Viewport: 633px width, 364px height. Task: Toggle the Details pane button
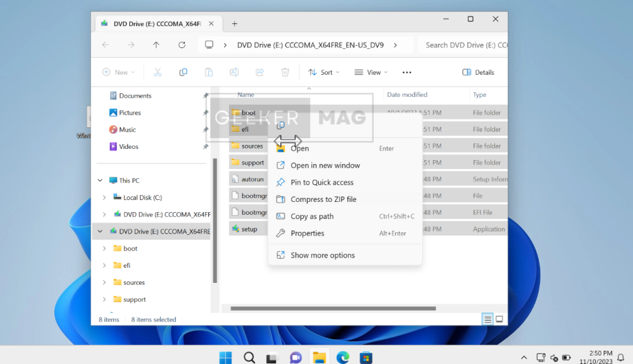coord(479,72)
